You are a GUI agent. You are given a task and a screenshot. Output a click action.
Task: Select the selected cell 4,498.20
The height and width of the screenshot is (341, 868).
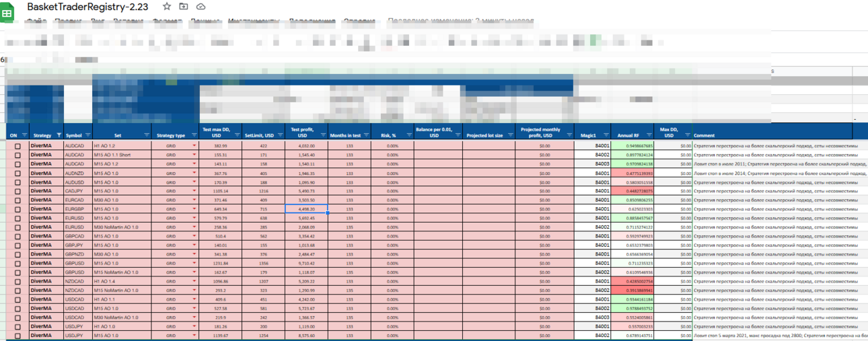coord(306,209)
